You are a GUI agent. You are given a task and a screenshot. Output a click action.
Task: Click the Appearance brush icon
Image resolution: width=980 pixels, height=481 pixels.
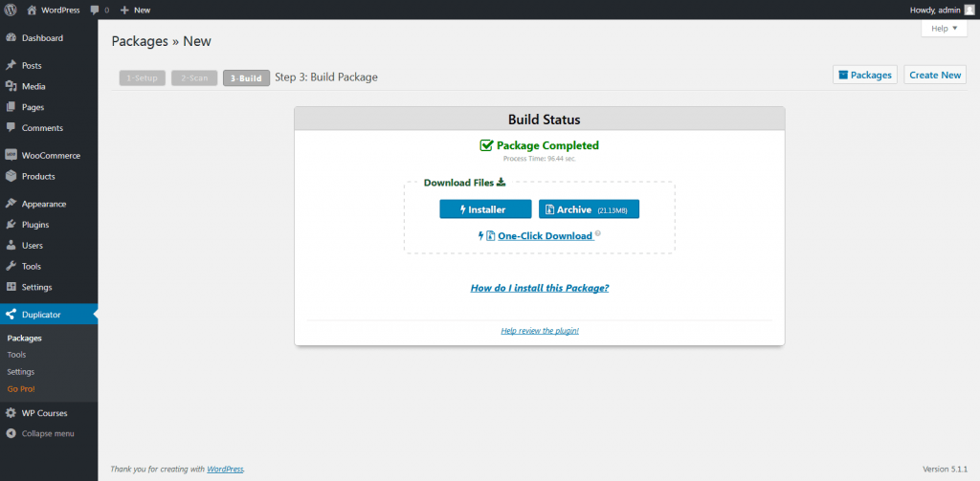[x=11, y=204]
